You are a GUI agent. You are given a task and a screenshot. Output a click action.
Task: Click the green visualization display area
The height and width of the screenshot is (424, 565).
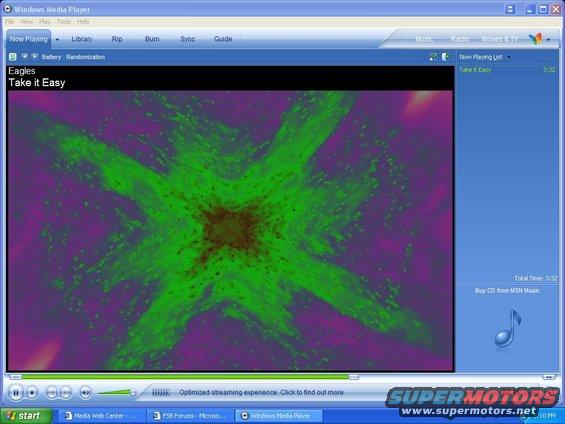coord(230,231)
